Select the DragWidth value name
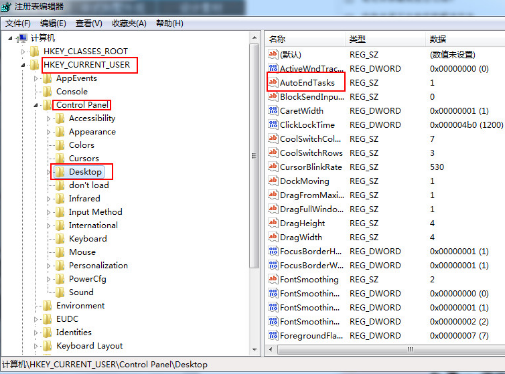 [x=301, y=237]
